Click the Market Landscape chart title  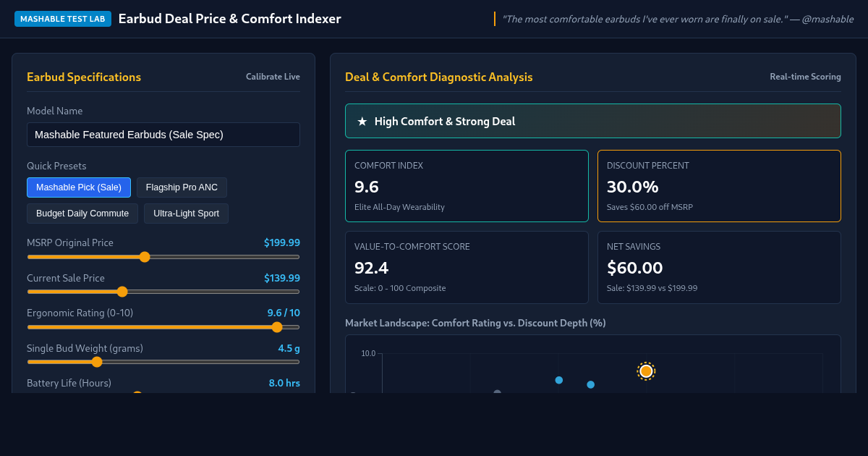pos(475,323)
